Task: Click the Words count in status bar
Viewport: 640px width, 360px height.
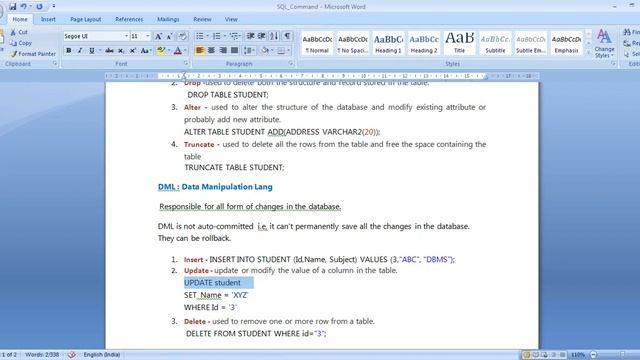Action: point(42,355)
